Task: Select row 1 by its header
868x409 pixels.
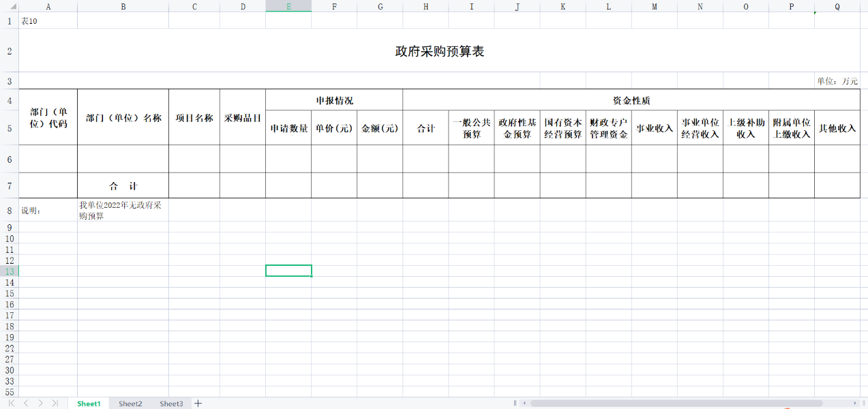Action: [9, 20]
